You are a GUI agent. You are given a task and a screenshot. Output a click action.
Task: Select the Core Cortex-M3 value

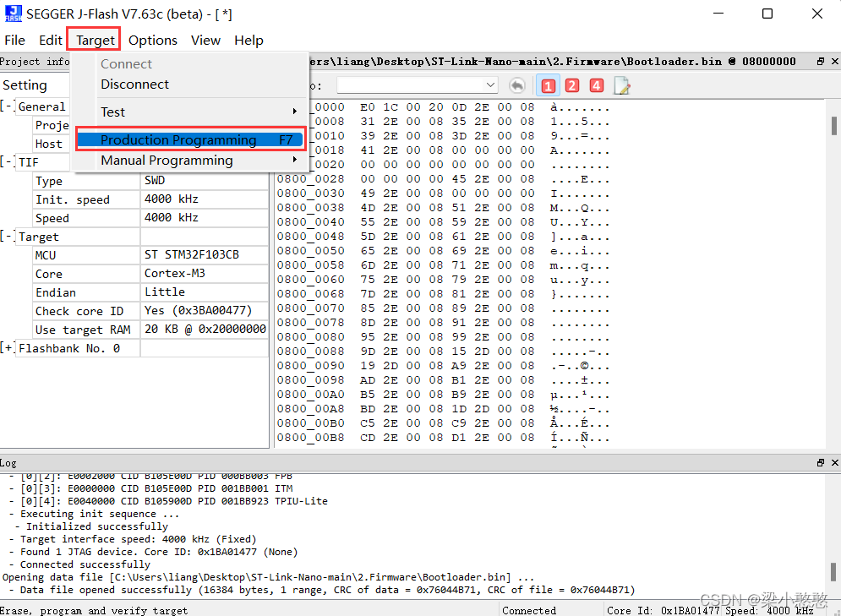(205, 274)
